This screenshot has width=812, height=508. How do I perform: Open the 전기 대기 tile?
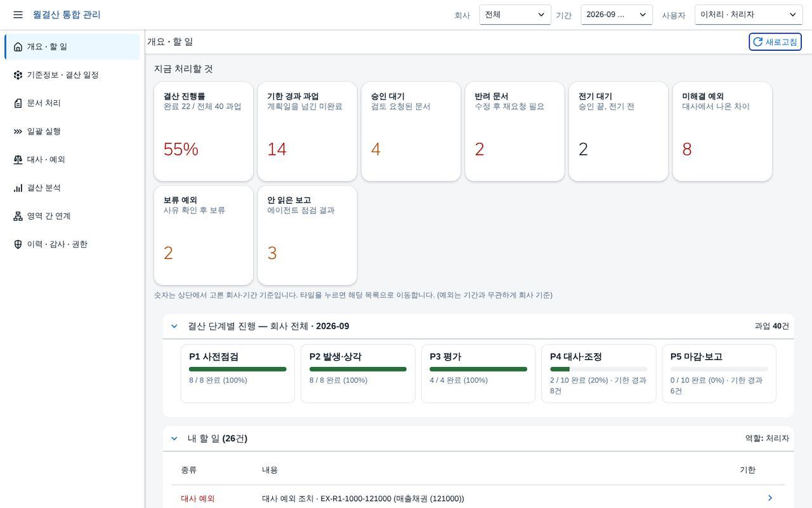tap(619, 131)
